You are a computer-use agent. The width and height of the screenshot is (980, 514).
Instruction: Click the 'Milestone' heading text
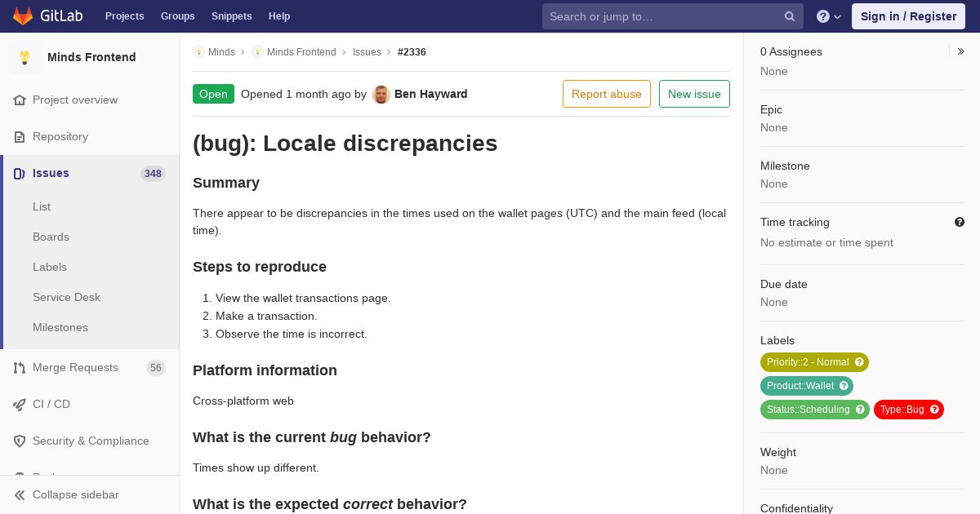coord(785,166)
